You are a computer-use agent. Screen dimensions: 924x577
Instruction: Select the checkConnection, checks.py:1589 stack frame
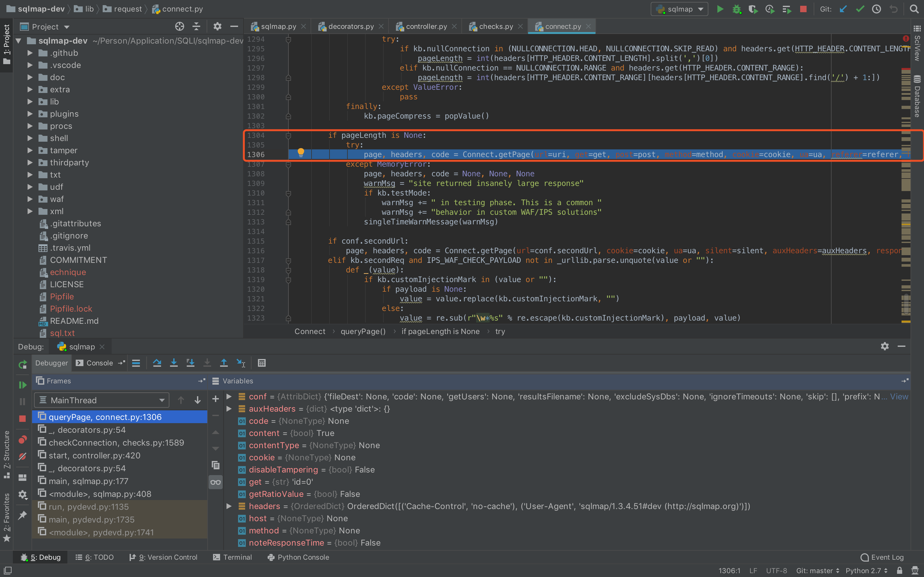tap(116, 442)
